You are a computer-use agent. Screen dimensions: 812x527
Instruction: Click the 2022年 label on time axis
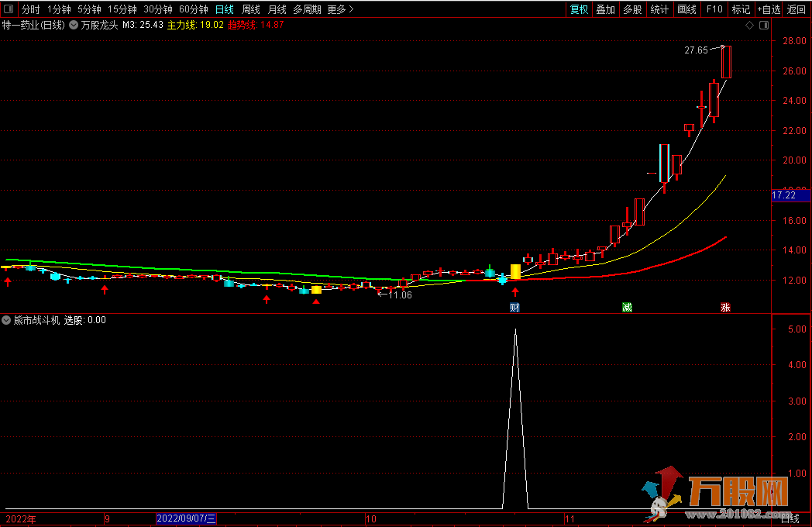click(x=21, y=519)
